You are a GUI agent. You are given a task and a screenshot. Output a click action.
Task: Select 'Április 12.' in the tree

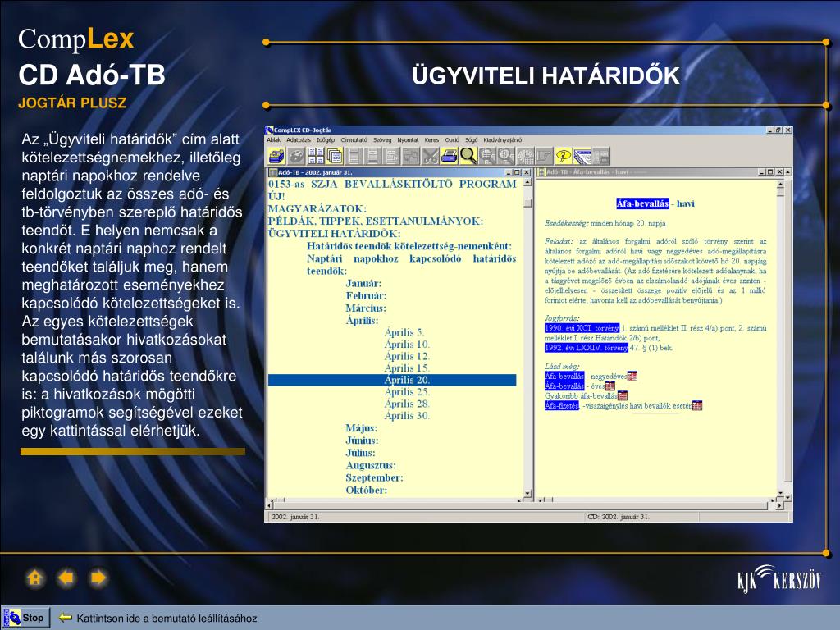(407, 356)
